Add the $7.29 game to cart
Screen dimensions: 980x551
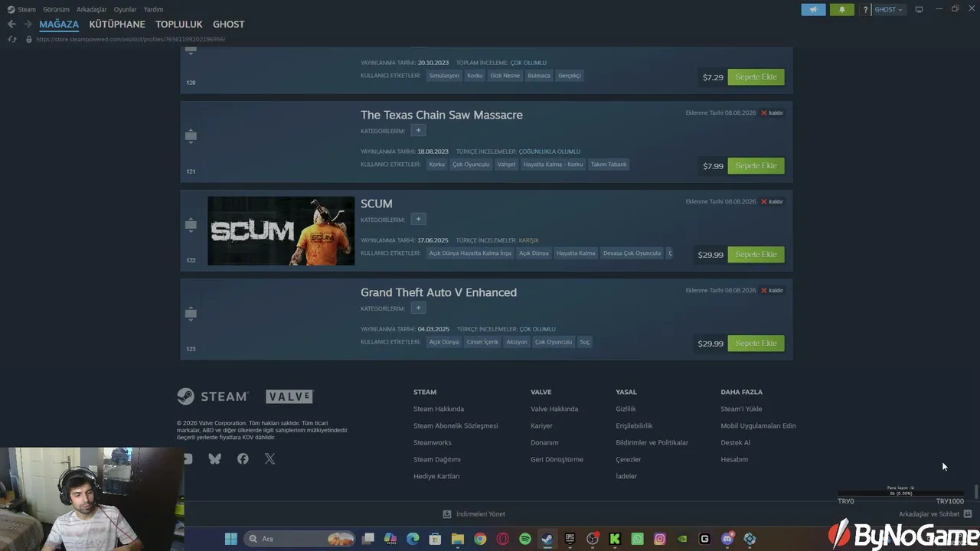pyautogui.click(x=756, y=77)
